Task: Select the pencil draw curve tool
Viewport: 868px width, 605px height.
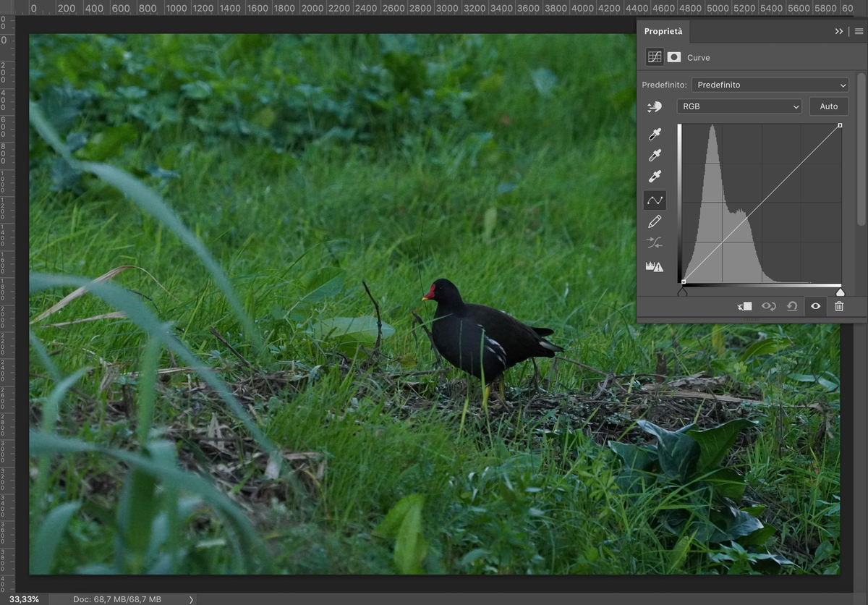Action: [655, 222]
